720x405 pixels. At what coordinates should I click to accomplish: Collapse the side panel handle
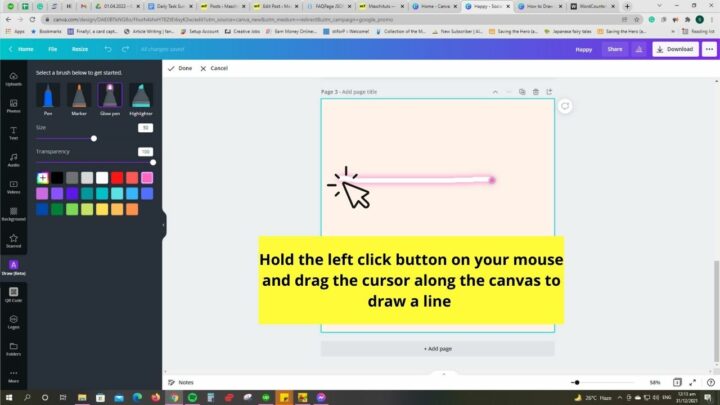tap(163, 225)
